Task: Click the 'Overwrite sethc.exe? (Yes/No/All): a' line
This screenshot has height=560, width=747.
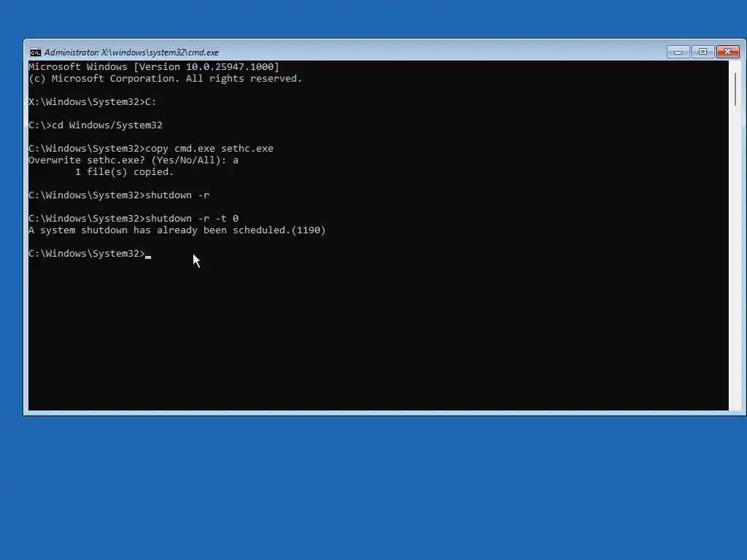Action: (133, 160)
